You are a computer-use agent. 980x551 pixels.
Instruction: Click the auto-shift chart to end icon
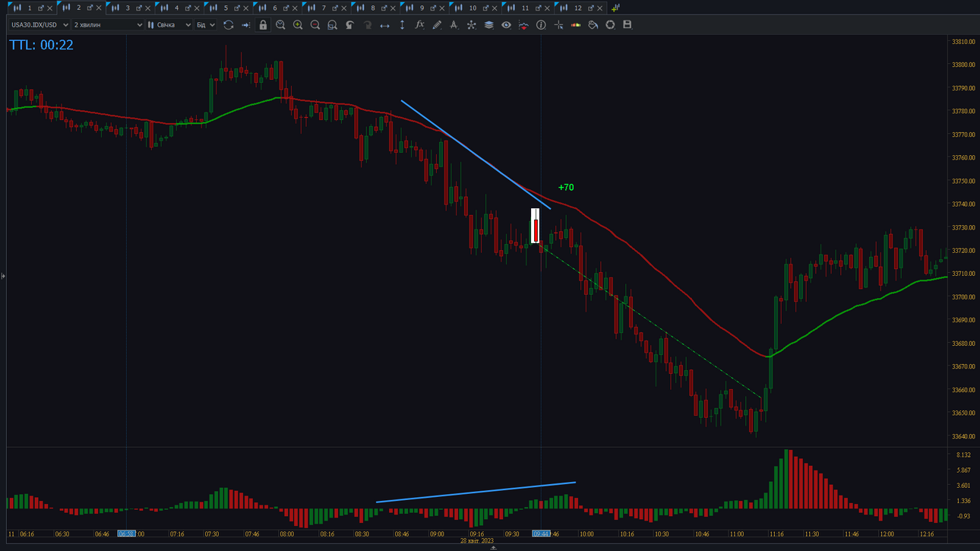pos(245,25)
